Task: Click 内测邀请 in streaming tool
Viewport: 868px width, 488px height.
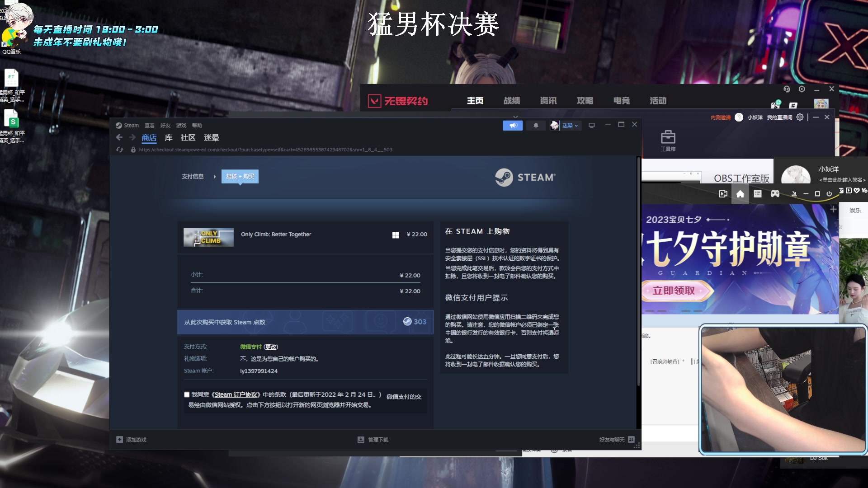Action: coord(721,117)
